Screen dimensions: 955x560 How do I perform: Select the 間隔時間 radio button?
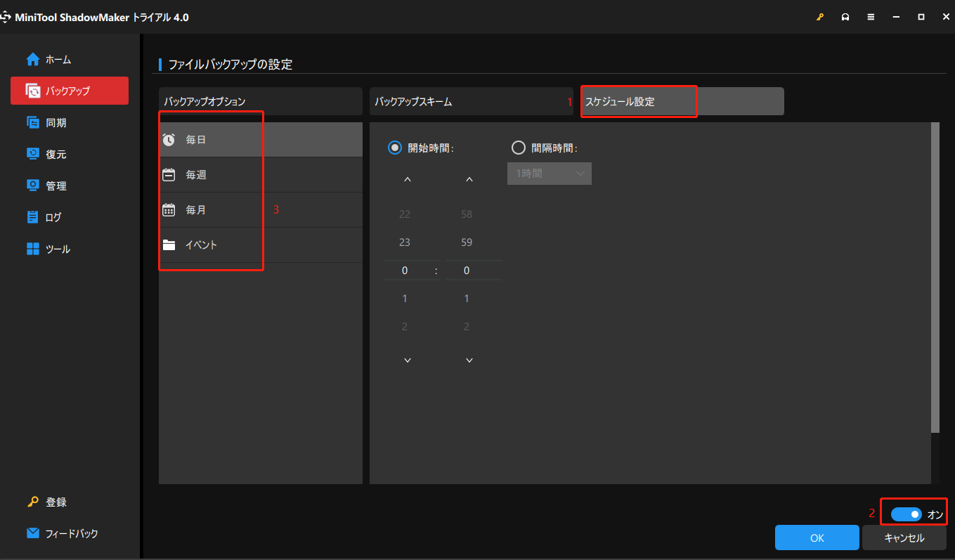coord(519,148)
